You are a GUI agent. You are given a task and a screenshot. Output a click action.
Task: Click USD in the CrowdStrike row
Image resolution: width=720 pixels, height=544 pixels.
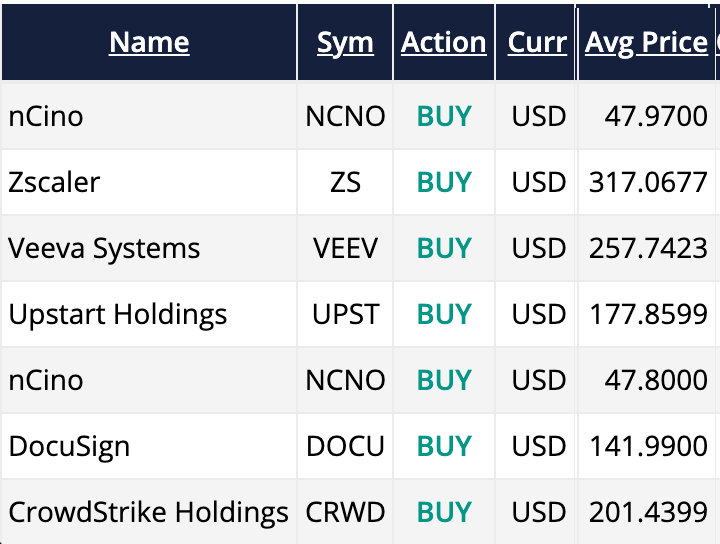[538, 512]
